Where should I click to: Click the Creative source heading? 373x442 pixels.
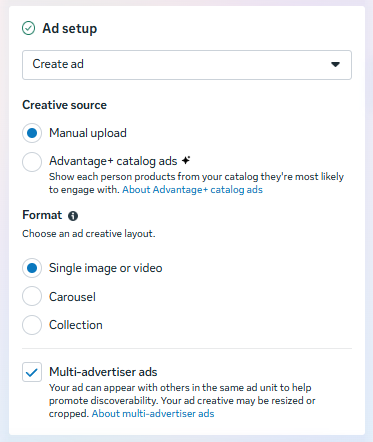point(64,105)
